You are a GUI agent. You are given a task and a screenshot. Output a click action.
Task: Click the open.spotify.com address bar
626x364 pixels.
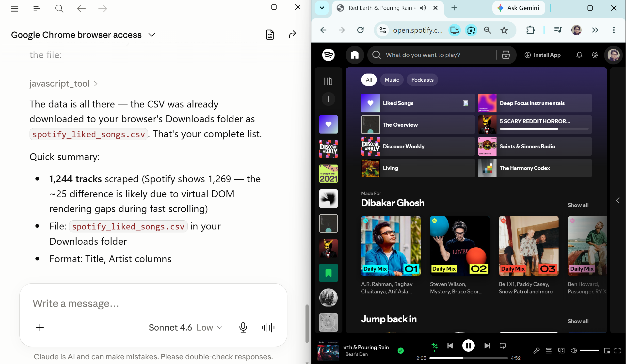[417, 30]
